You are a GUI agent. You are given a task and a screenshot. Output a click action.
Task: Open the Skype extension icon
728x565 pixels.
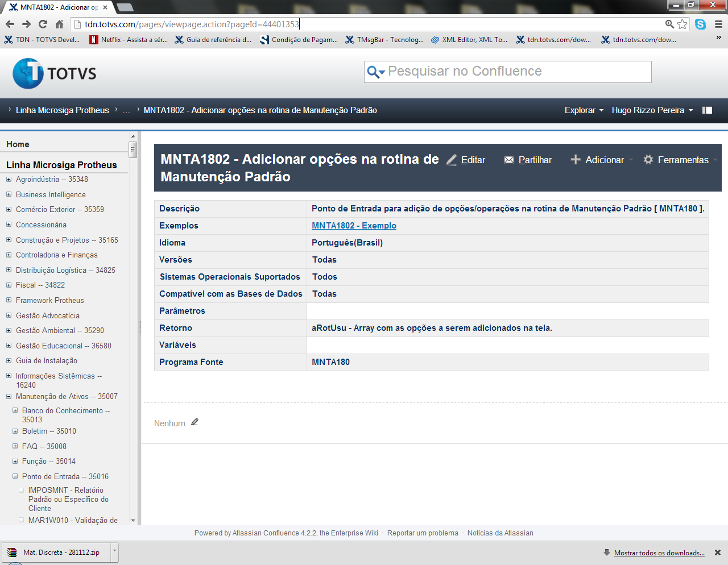coord(700,24)
